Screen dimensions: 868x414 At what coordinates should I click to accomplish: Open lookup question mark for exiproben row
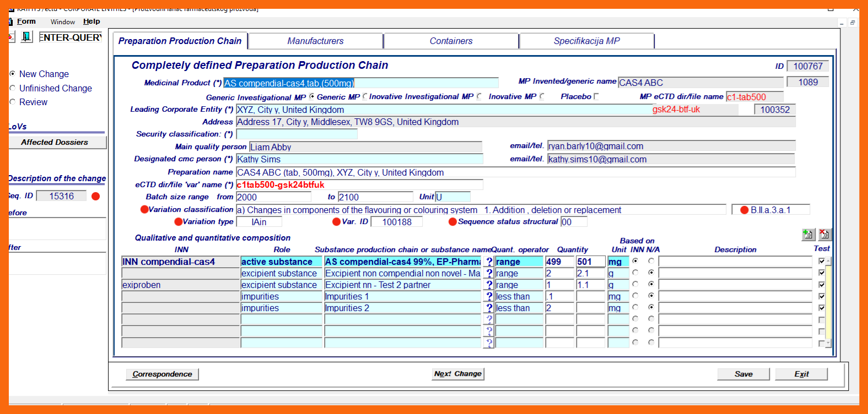click(x=489, y=285)
